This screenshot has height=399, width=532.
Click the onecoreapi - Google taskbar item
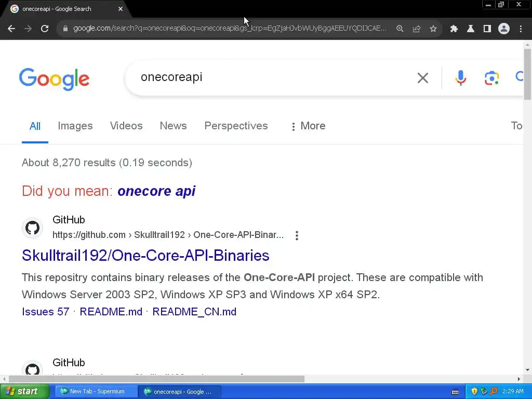coord(180,392)
